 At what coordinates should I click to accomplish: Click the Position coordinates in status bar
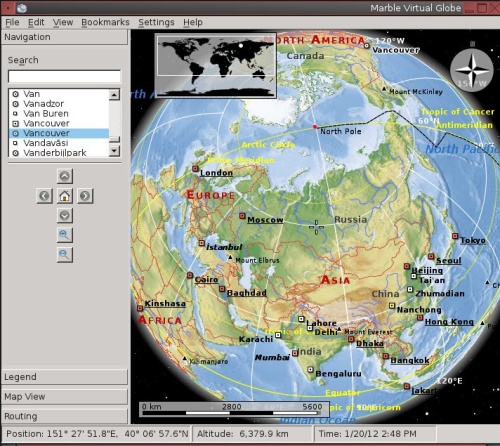point(97,434)
